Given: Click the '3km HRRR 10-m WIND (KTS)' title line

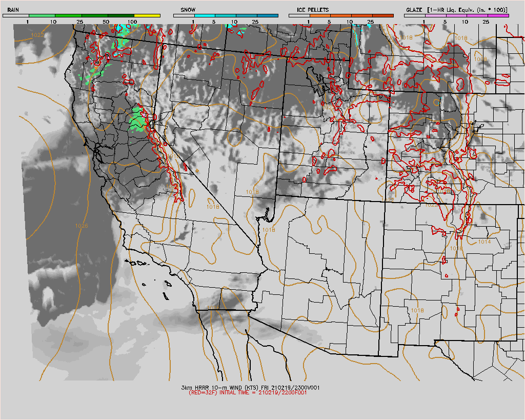Looking at the screenshot, I should coord(250,388).
